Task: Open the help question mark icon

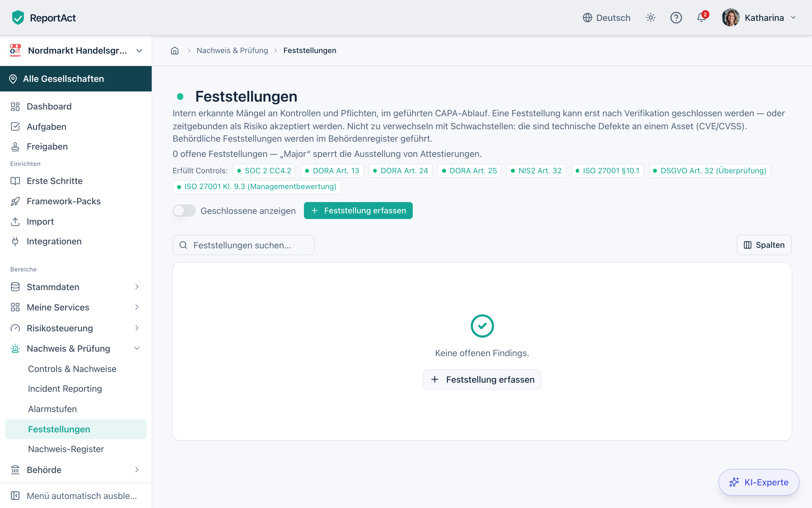Action: point(676,17)
